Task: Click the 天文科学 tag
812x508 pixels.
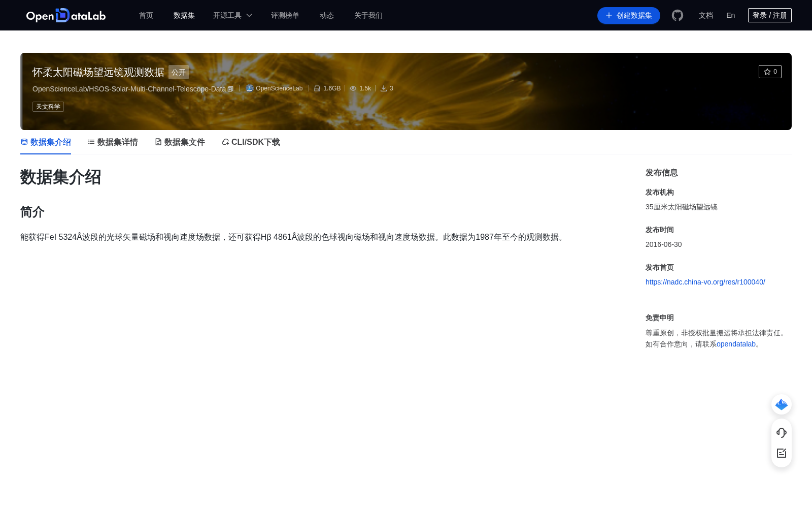Action: (48, 107)
